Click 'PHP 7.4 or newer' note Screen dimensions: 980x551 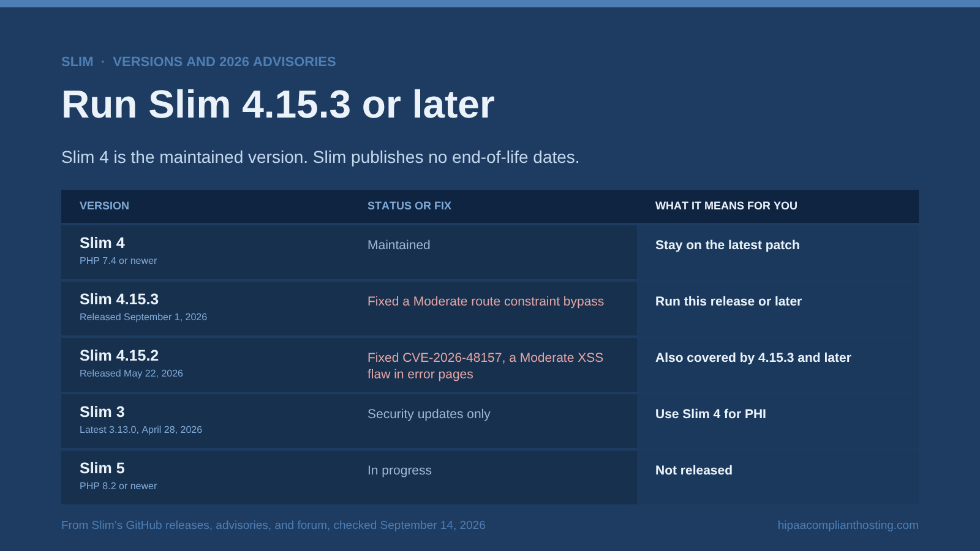point(118,261)
